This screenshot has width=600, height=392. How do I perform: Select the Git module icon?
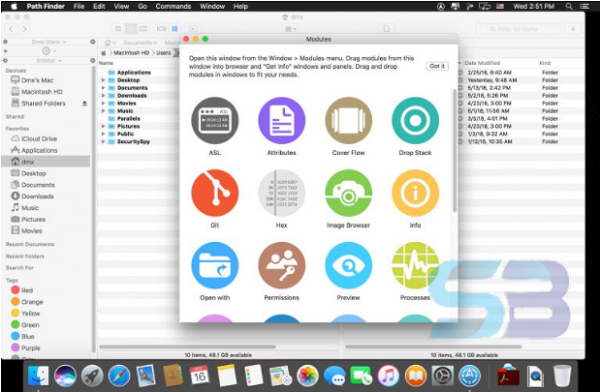coord(215,193)
